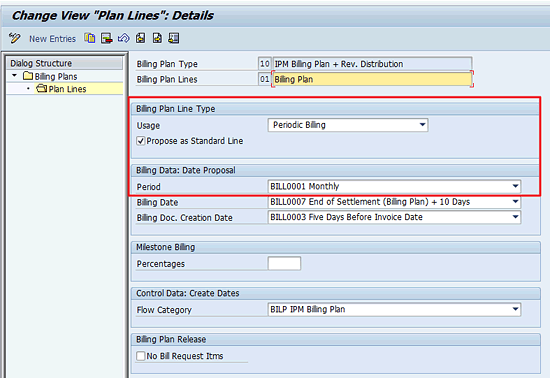This screenshot has height=378, width=550.
Task: Click the Delete entry icon
Action: point(107,38)
